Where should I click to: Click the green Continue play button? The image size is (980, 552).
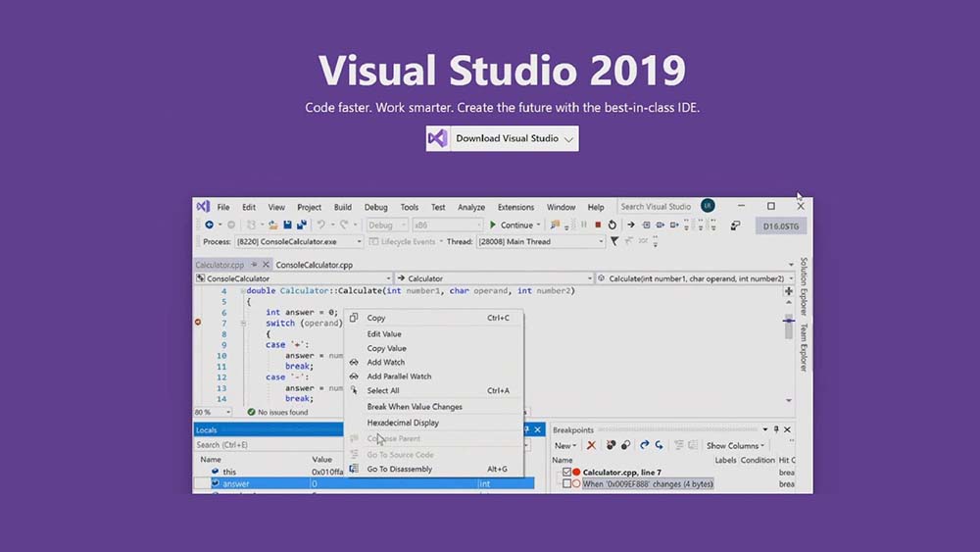[493, 225]
